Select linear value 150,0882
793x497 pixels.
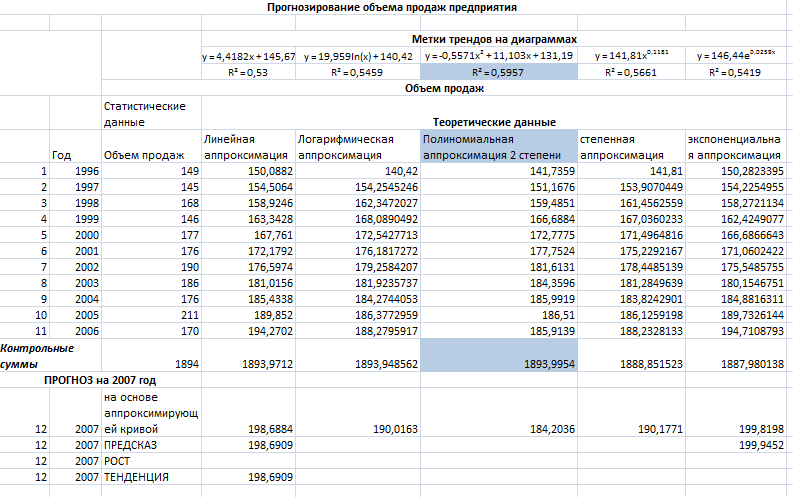pyautogui.click(x=270, y=171)
